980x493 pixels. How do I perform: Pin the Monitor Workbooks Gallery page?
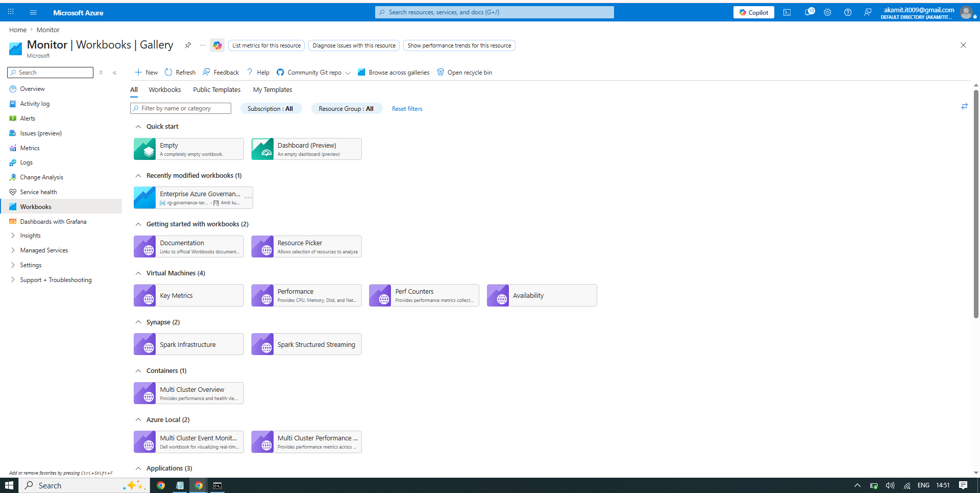pos(188,45)
